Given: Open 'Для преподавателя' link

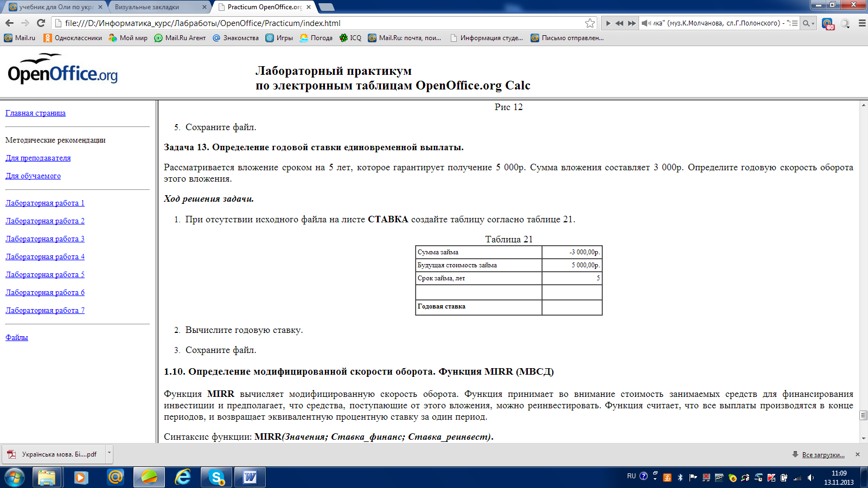Looking at the screenshot, I should coord(38,158).
